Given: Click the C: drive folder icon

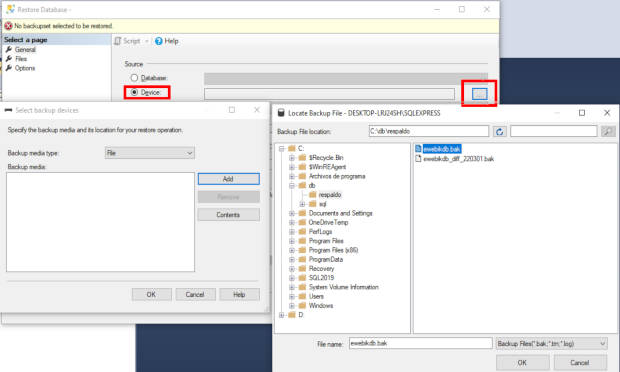Looking at the screenshot, I should 292,149.
